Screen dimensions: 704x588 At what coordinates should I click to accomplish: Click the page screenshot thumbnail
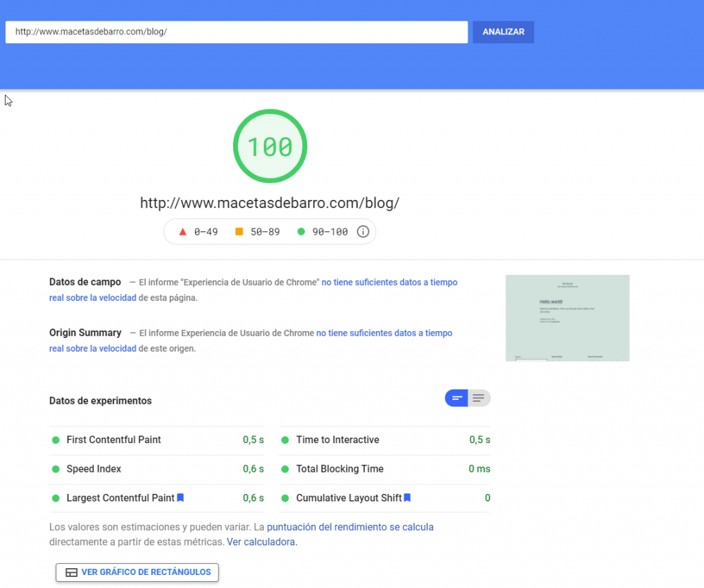click(567, 318)
